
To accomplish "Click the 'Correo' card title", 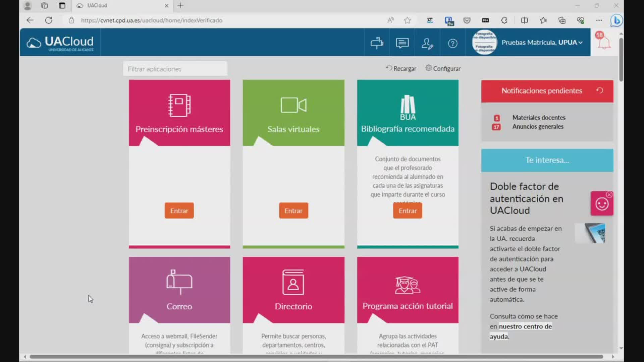I will (179, 306).
